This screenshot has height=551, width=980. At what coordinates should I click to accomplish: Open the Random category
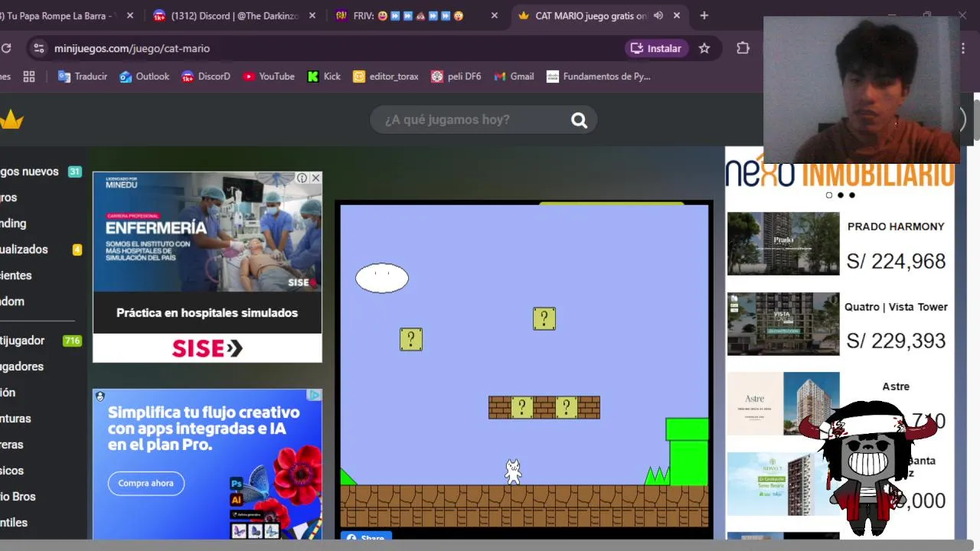[12, 302]
